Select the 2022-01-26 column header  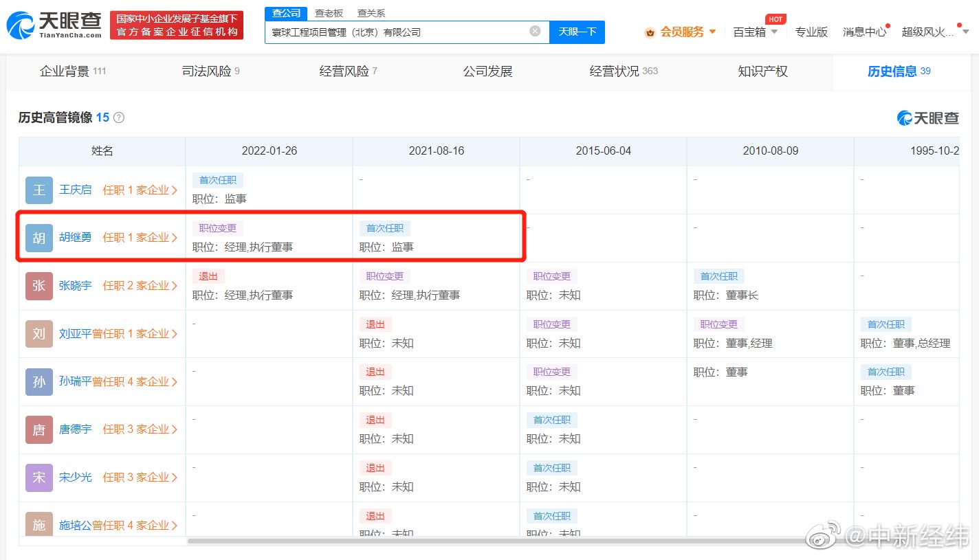pos(269,151)
